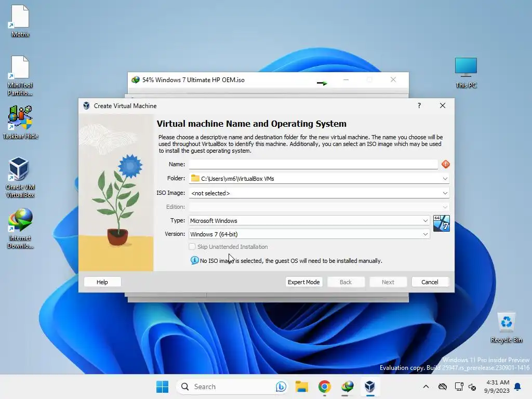Viewport: 532px width, 399px height.
Task: Open the Motrix desktop shortcut
Action: [20, 21]
